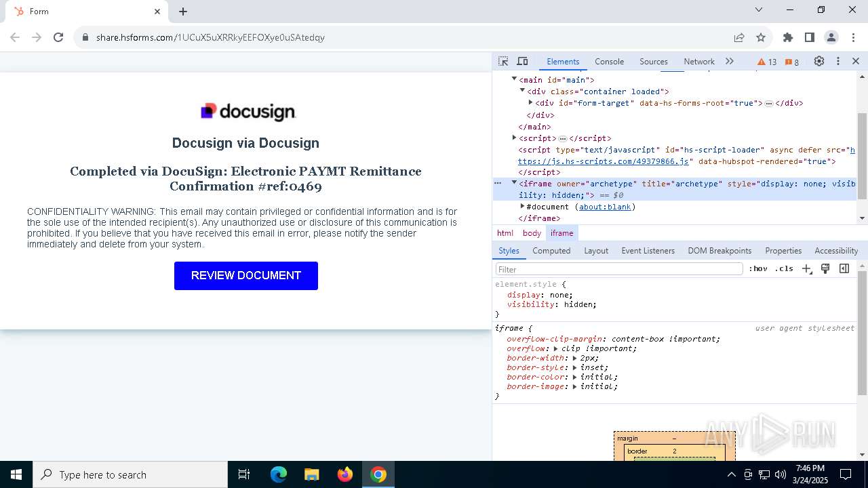Open a new browser tab
This screenshot has height=488, width=868.
[x=183, y=12]
